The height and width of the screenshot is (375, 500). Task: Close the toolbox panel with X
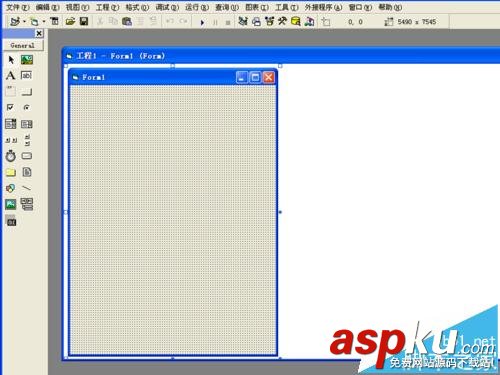[39, 33]
